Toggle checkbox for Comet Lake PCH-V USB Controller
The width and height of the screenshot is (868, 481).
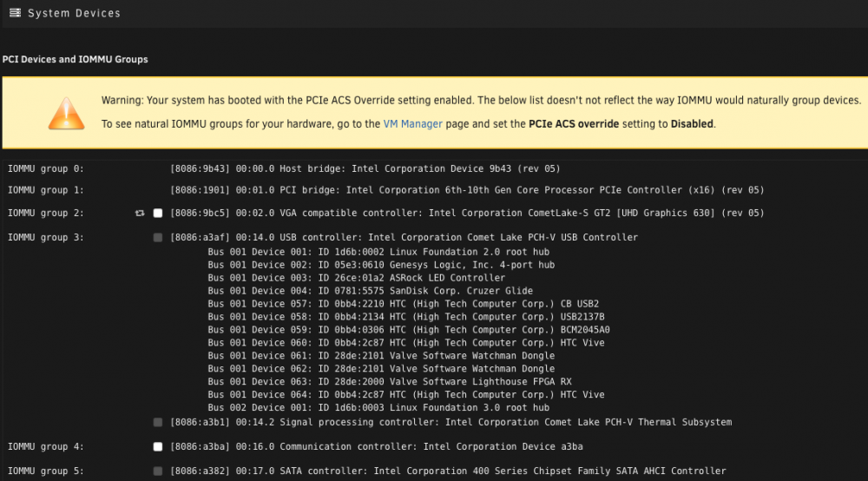[158, 237]
